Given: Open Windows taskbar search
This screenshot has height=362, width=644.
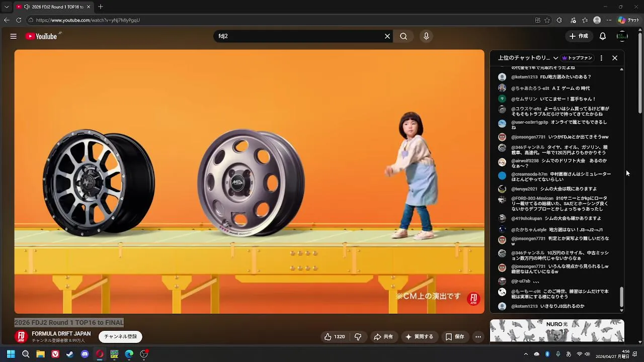Looking at the screenshot, I should click(x=26, y=354).
